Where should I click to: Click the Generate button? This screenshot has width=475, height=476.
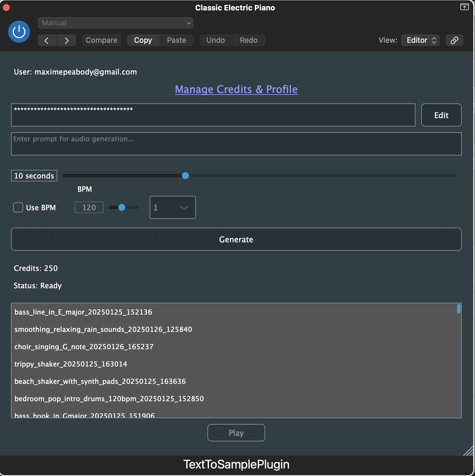pos(236,239)
